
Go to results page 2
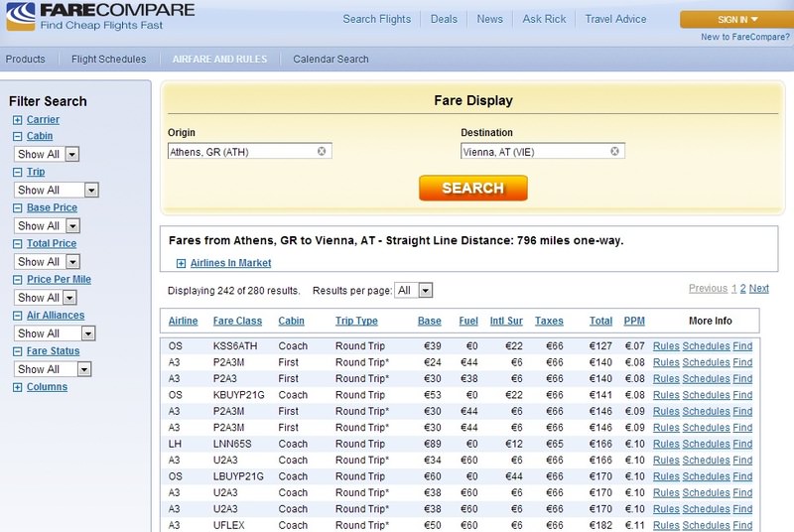742,289
